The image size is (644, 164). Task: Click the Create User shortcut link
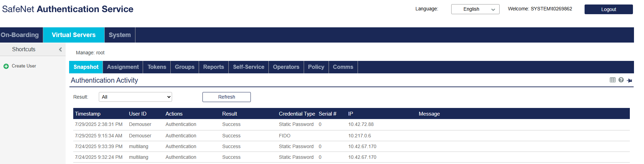pyautogui.click(x=24, y=66)
